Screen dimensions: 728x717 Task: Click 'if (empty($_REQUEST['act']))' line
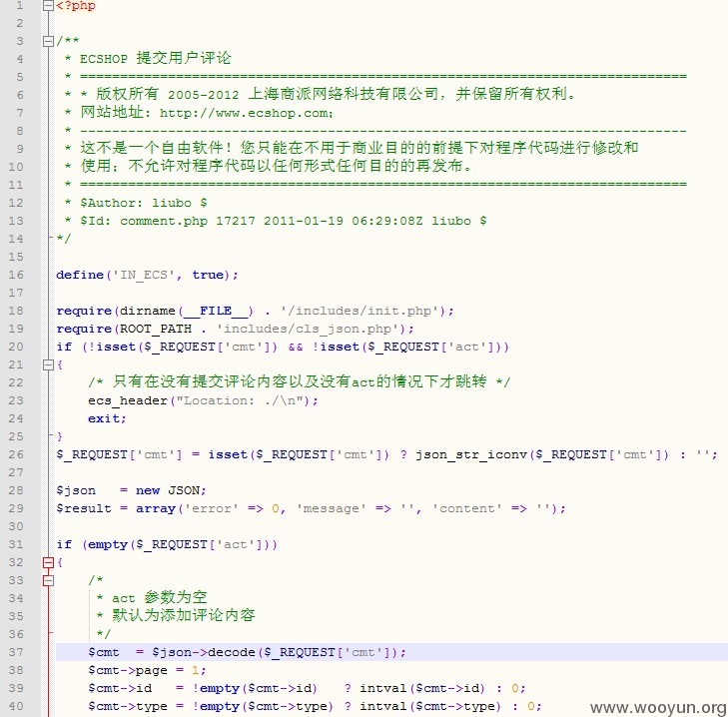click(x=167, y=544)
